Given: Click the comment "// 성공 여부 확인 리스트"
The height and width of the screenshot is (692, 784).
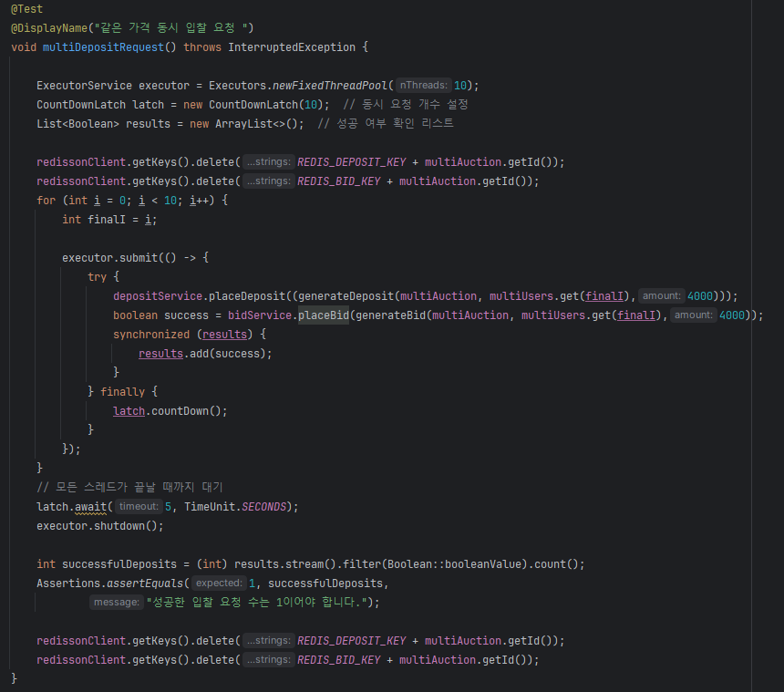Looking at the screenshot, I should [x=386, y=123].
